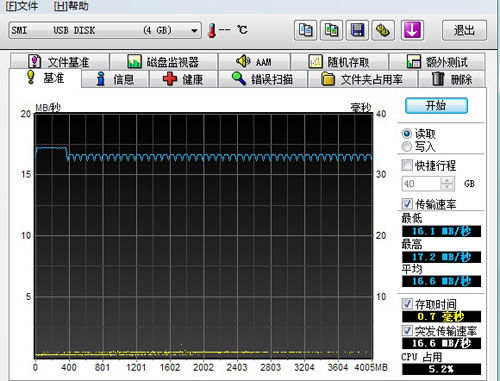This screenshot has width=500, height=381.
Task: Click the burst rate value below 突发传输速率
Action: coord(441,343)
